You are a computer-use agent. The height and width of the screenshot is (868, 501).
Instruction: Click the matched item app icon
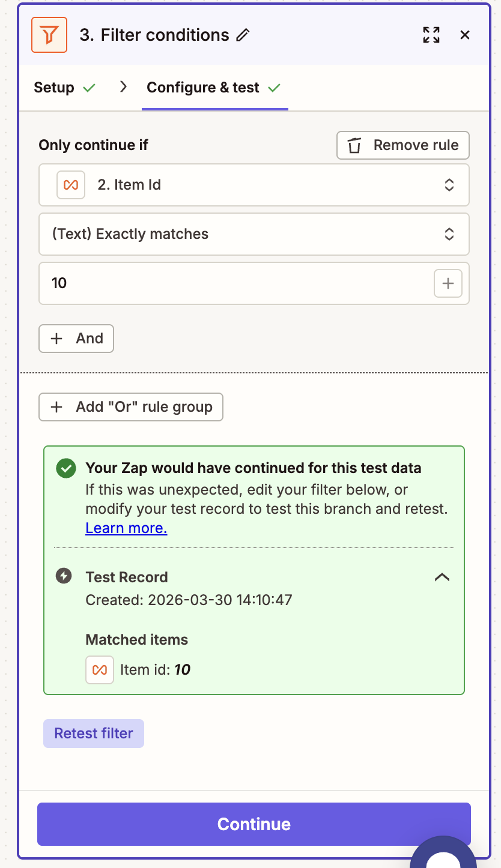pyautogui.click(x=100, y=670)
